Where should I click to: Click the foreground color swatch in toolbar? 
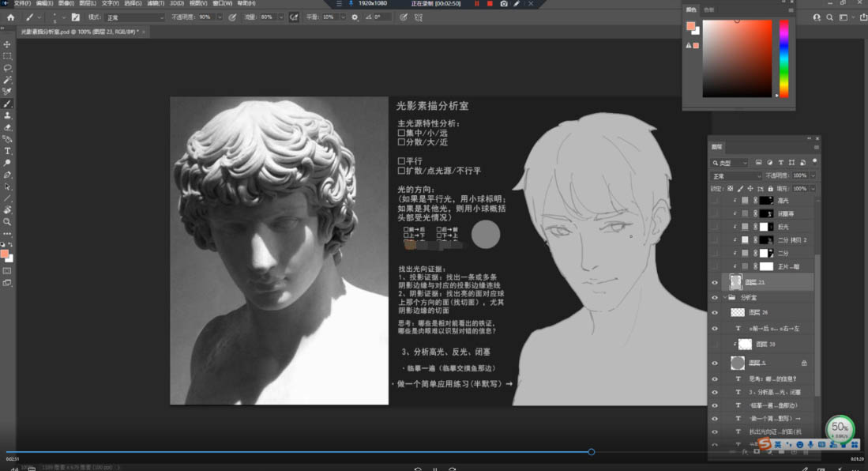coord(5,254)
